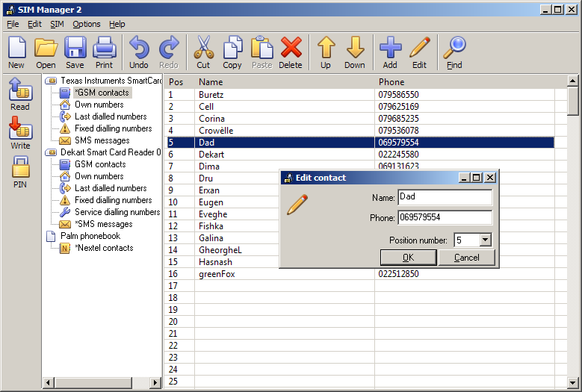The width and height of the screenshot is (582, 392).
Task: Confirm edit with OK button
Action: 408,258
